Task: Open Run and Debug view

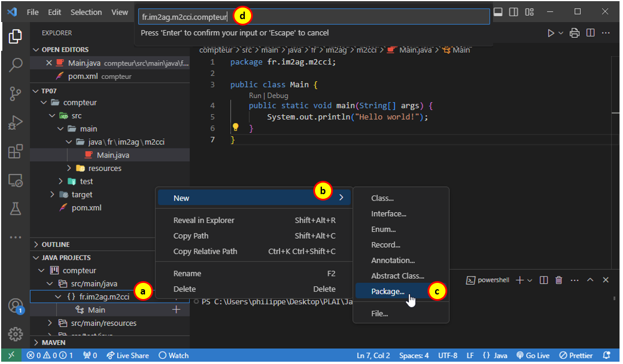Action: [15, 123]
